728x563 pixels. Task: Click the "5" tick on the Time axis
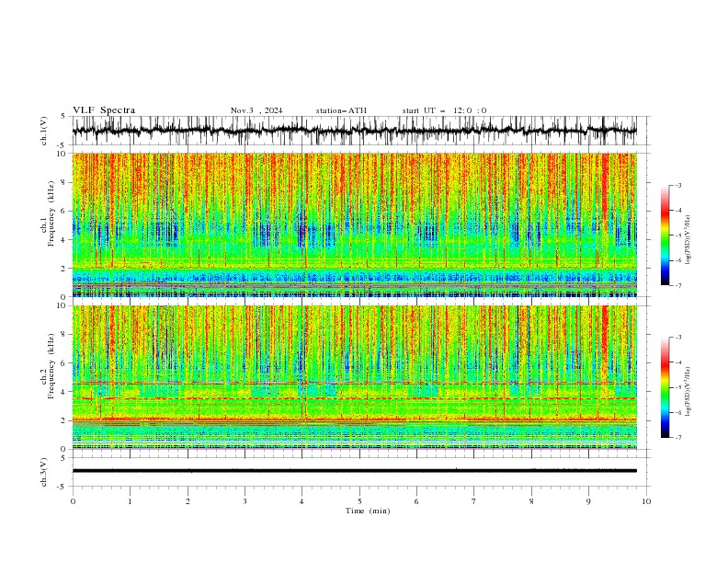tap(359, 501)
